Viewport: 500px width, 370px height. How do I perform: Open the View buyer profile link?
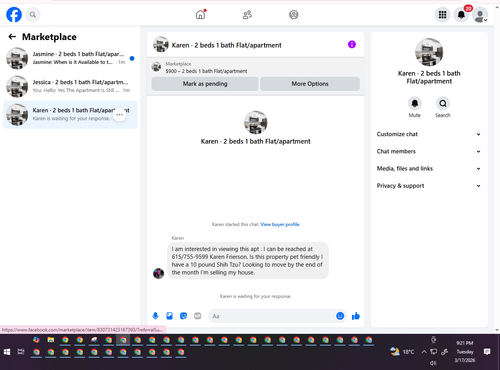point(280,224)
